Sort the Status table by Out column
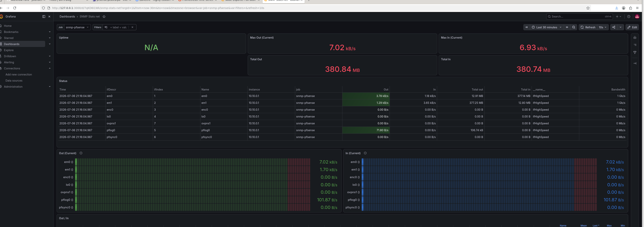Screen dimensions: 644x227 [386, 90]
